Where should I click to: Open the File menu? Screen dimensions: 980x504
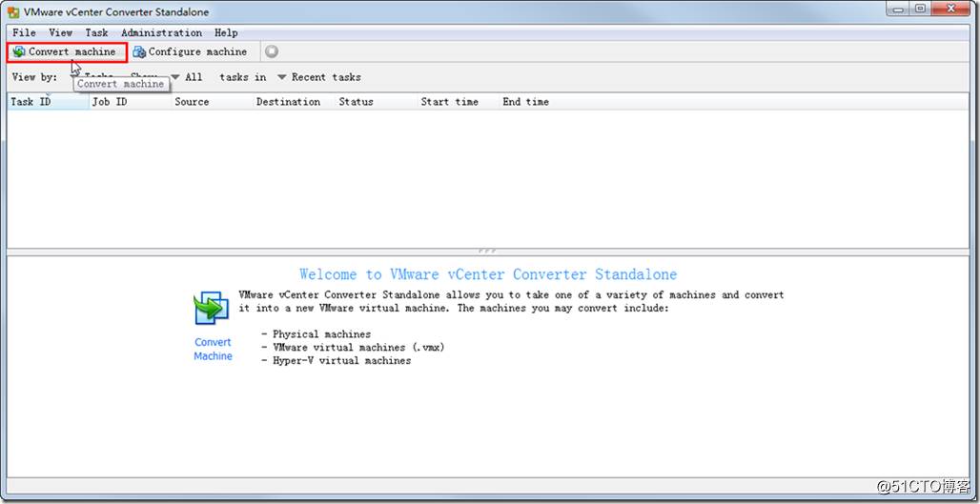(x=24, y=32)
